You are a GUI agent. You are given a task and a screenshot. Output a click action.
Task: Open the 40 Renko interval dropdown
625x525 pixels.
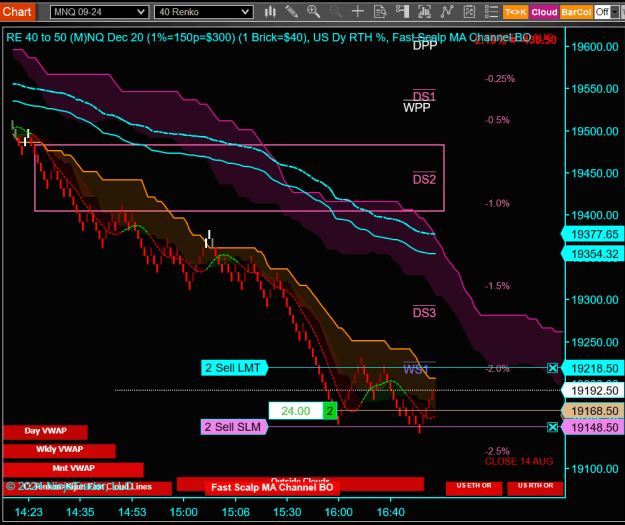pyautogui.click(x=204, y=12)
